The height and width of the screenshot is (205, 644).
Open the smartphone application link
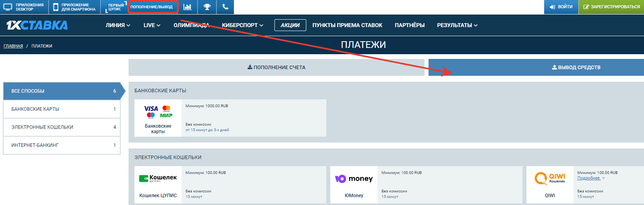point(75,7)
